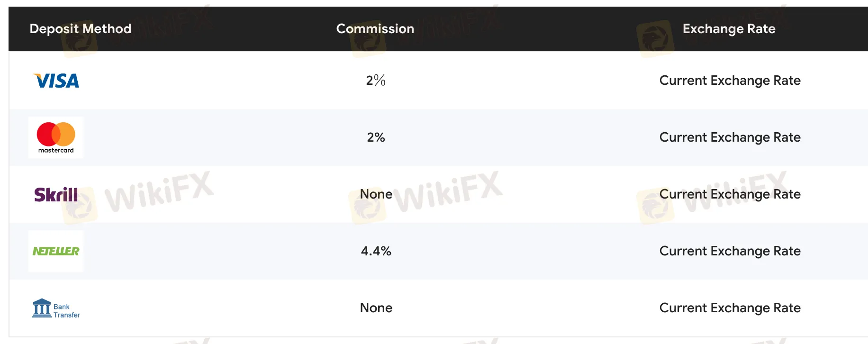Select Bank Transfer's None commission cell
The width and height of the screenshot is (868, 344).
[x=376, y=308]
